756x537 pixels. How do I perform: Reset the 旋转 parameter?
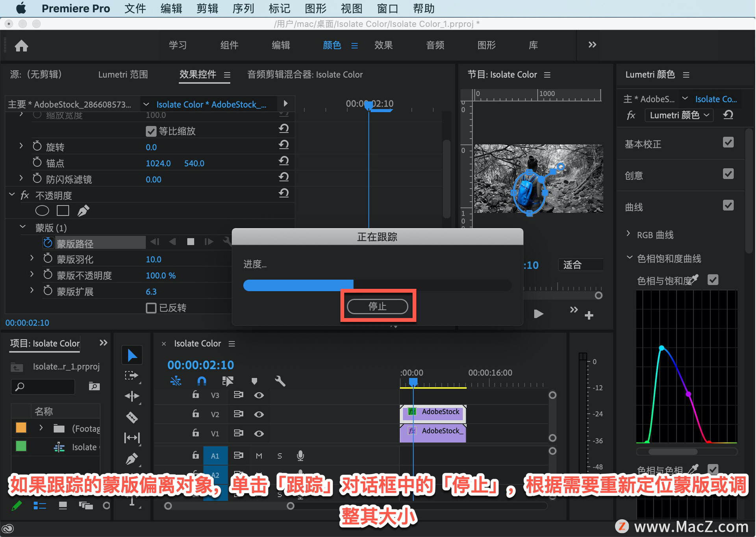(283, 145)
